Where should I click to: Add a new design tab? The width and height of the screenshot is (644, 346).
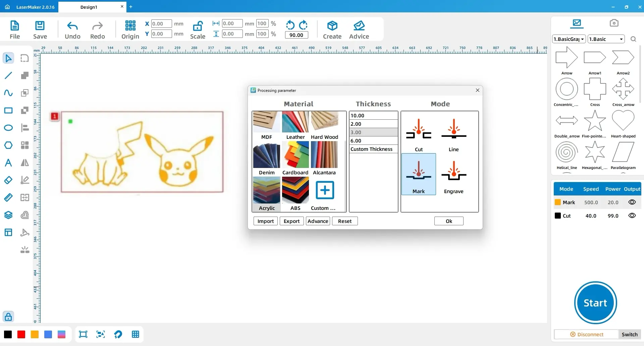tap(131, 7)
